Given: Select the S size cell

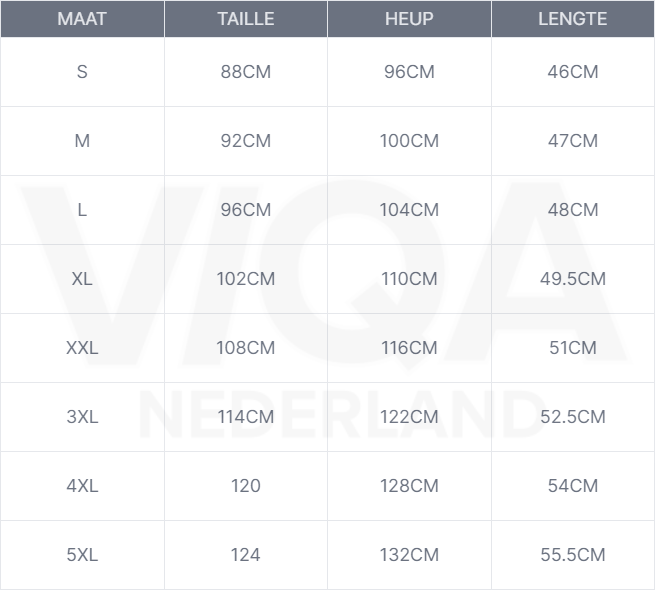Looking at the screenshot, I should click(82, 72).
